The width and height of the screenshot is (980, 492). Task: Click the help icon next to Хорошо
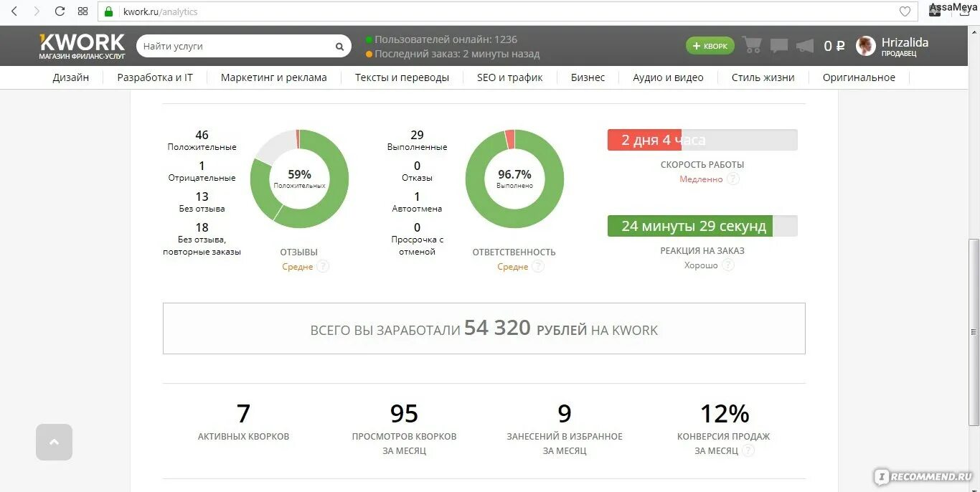pyautogui.click(x=727, y=265)
